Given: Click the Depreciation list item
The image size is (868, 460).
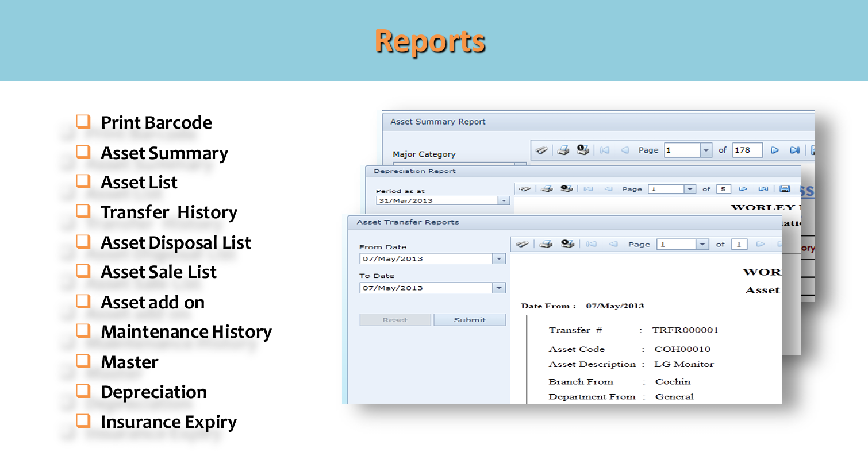Looking at the screenshot, I should click(x=154, y=392).
